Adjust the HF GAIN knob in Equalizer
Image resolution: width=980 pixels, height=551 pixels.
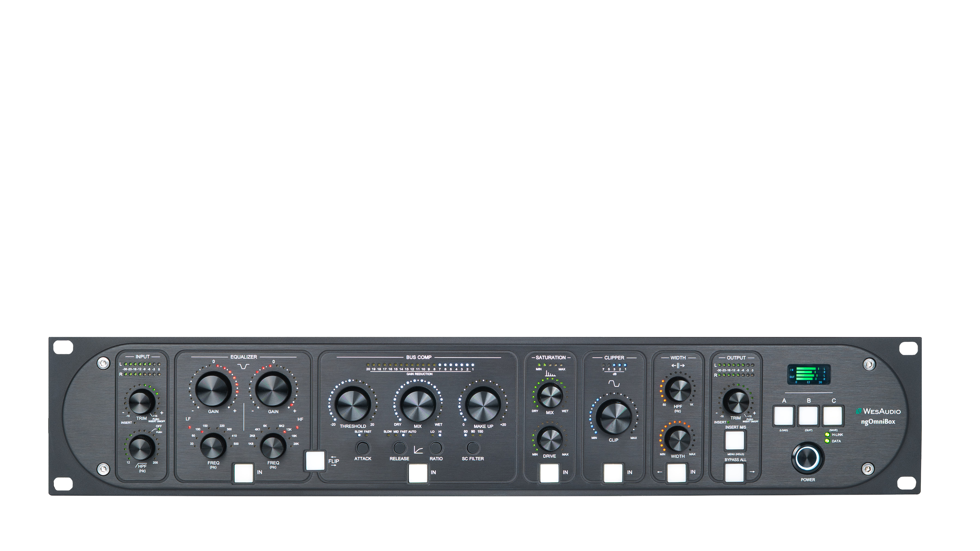[273, 389]
